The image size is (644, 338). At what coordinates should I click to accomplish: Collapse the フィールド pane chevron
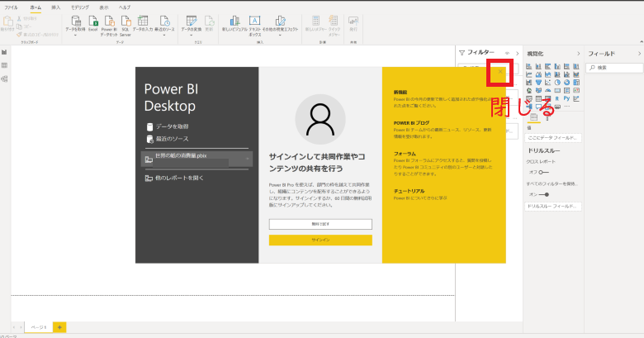[639, 54]
